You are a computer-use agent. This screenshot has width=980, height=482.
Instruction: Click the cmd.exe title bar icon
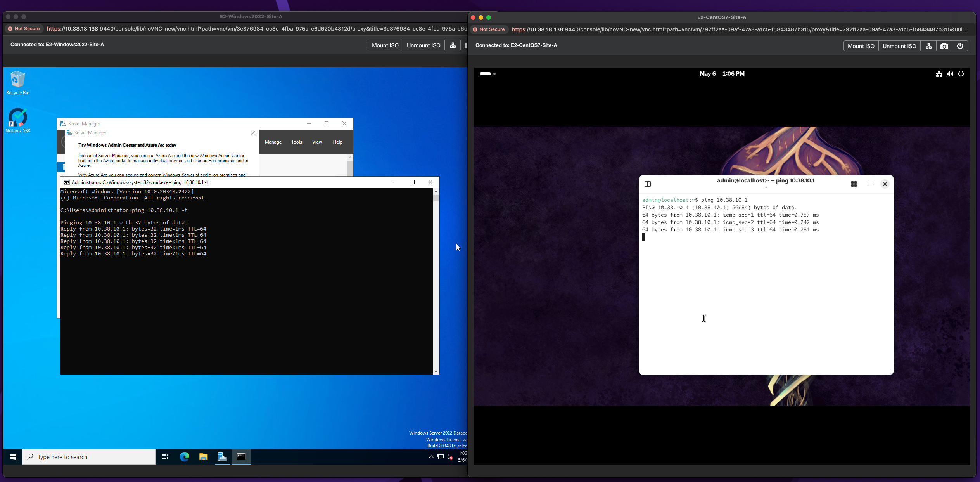tap(66, 182)
